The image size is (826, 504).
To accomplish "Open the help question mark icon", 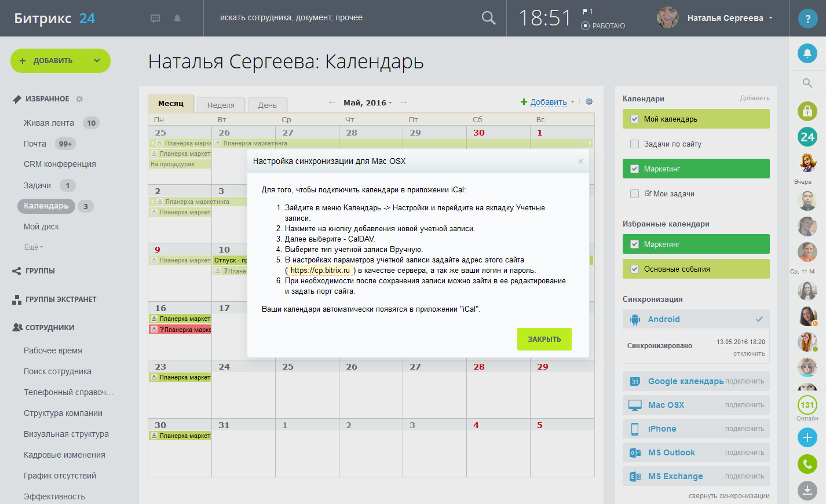I will (807, 19).
